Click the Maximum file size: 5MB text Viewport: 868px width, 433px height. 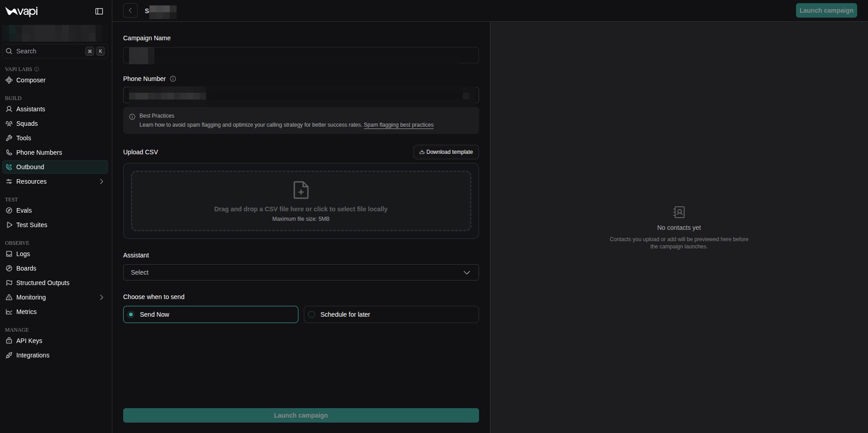[301, 219]
